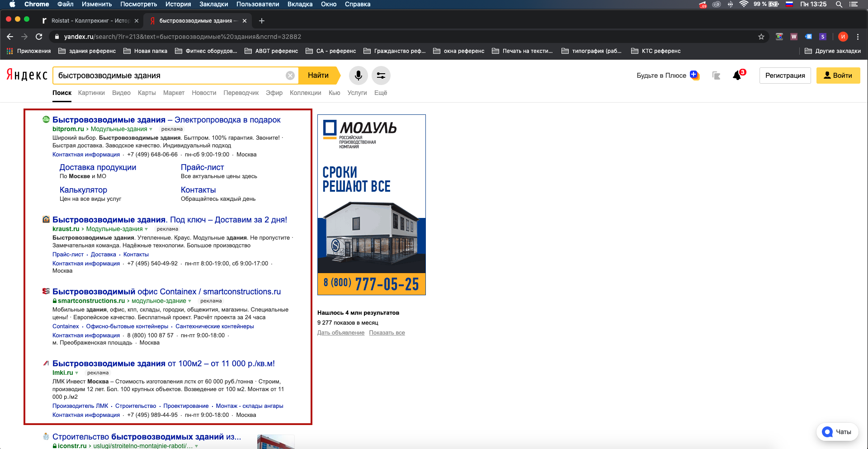Image resolution: width=868 pixels, height=449 pixels.
Task: Click the Wi-Fi status icon
Action: click(x=744, y=4)
